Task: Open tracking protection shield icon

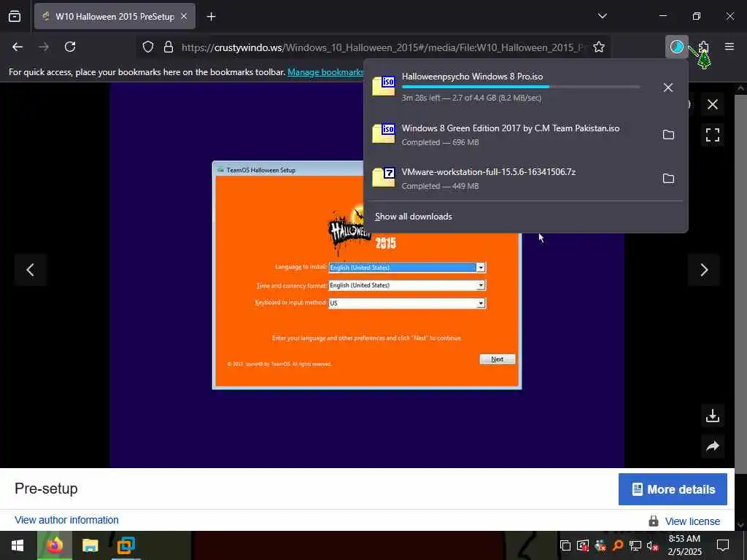Action: (x=148, y=47)
